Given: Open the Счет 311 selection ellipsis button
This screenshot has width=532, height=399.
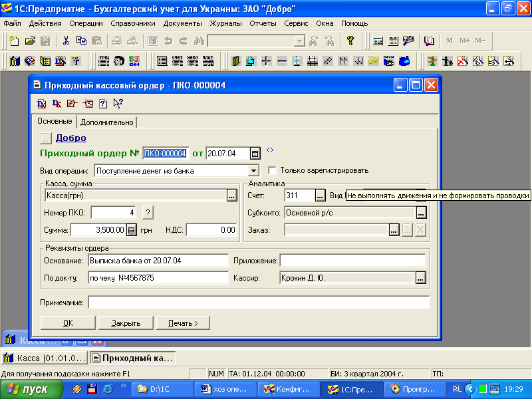Looking at the screenshot, I should (x=320, y=196).
